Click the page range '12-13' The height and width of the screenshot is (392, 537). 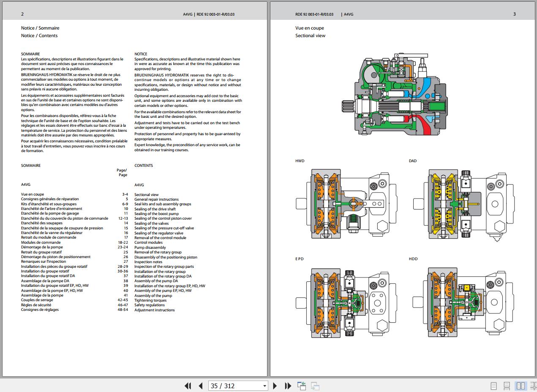pyautogui.click(x=123, y=218)
